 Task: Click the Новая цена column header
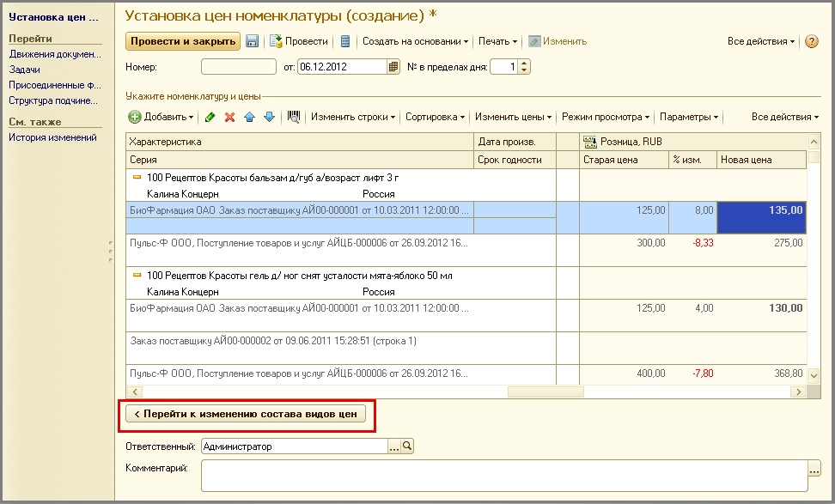coord(761,160)
